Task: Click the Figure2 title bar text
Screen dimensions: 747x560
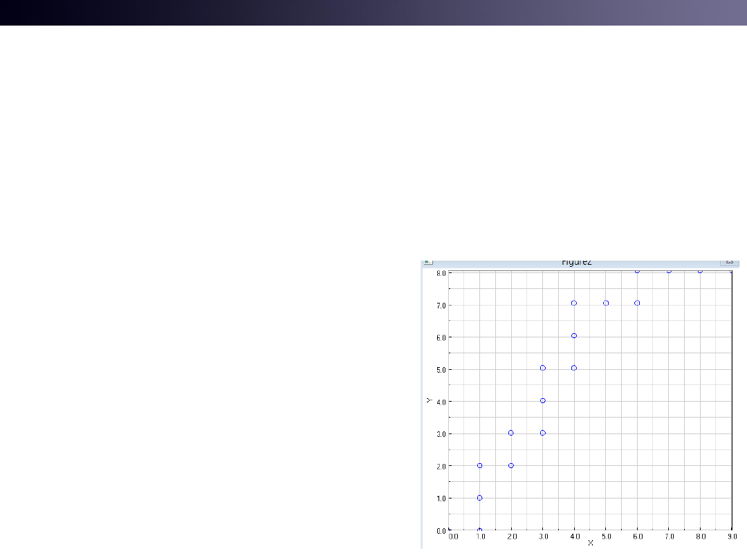Action: tap(576, 263)
